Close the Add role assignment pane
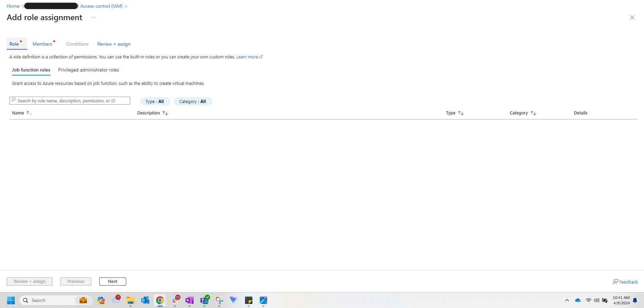This screenshot has width=644, height=308. click(x=632, y=17)
